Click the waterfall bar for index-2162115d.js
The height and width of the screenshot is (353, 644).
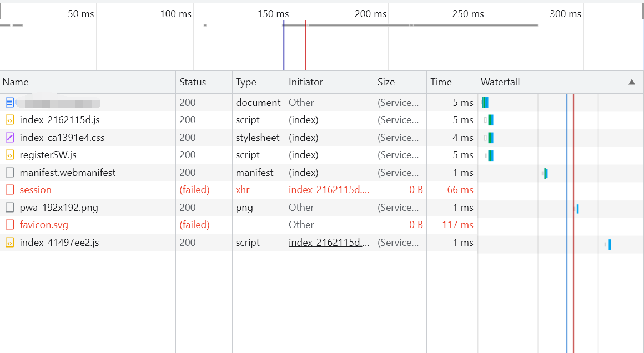tap(489, 120)
